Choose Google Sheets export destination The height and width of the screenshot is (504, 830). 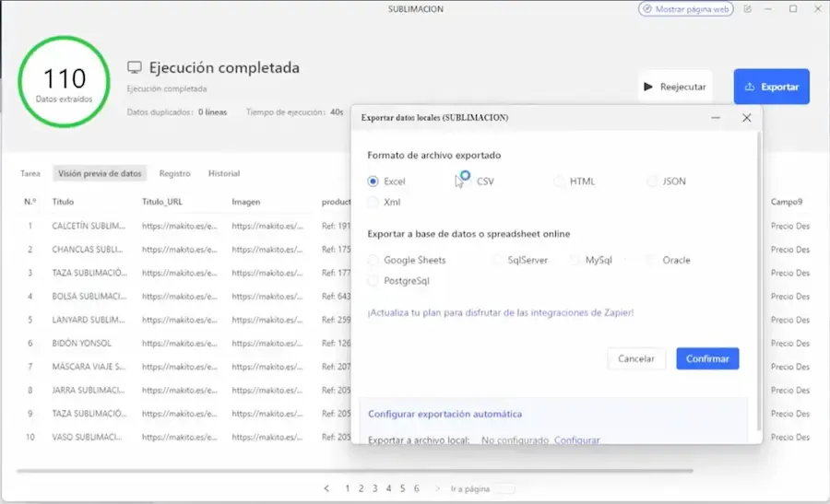tap(373, 260)
